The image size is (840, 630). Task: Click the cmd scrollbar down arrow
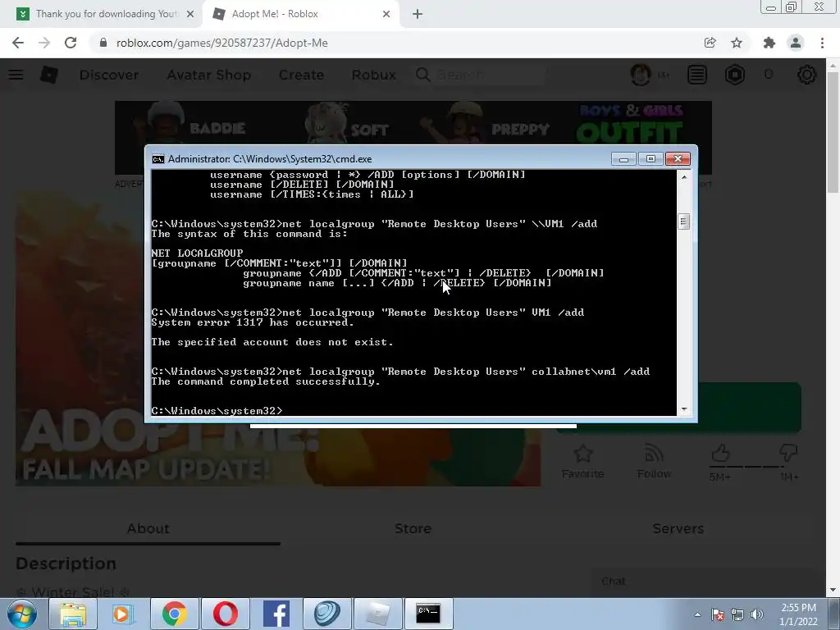point(683,409)
